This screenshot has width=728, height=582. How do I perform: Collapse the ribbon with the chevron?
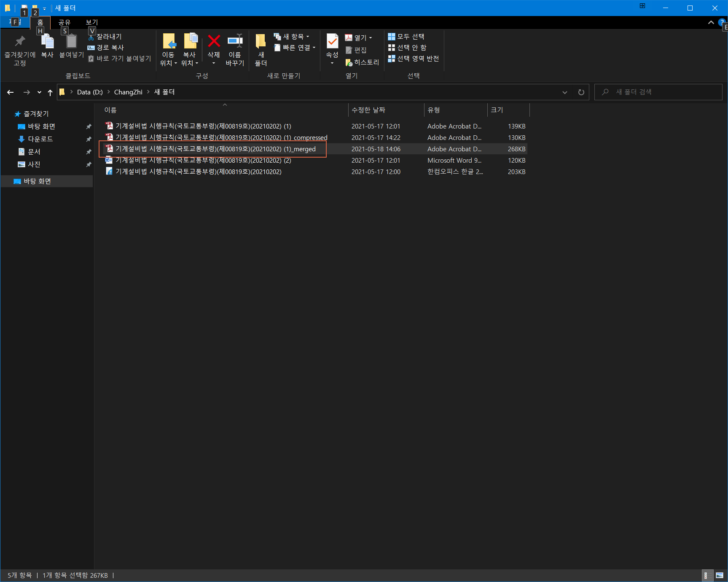pyautogui.click(x=711, y=22)
